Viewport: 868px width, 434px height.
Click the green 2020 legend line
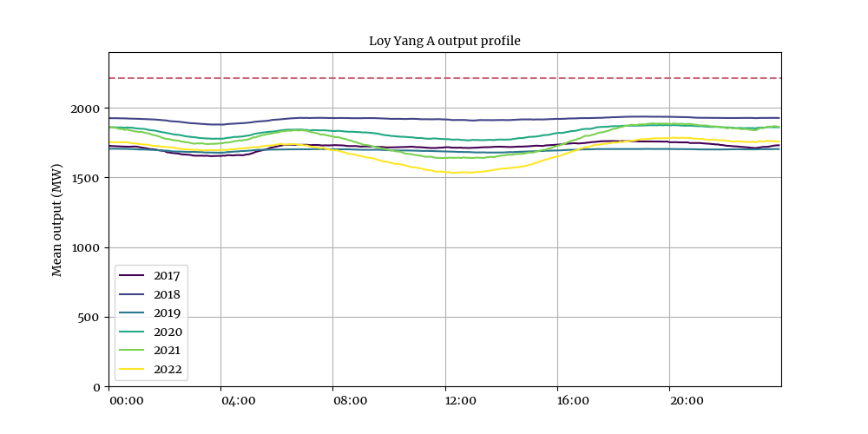click(132, 332)
